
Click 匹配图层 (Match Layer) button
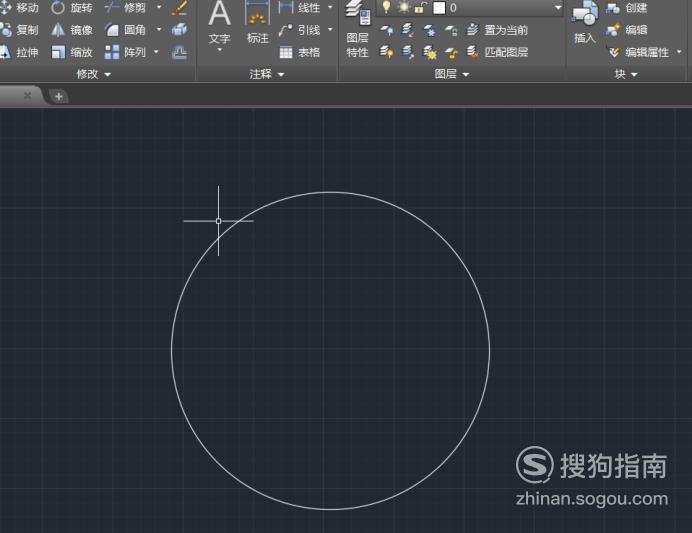coord(497,53)
